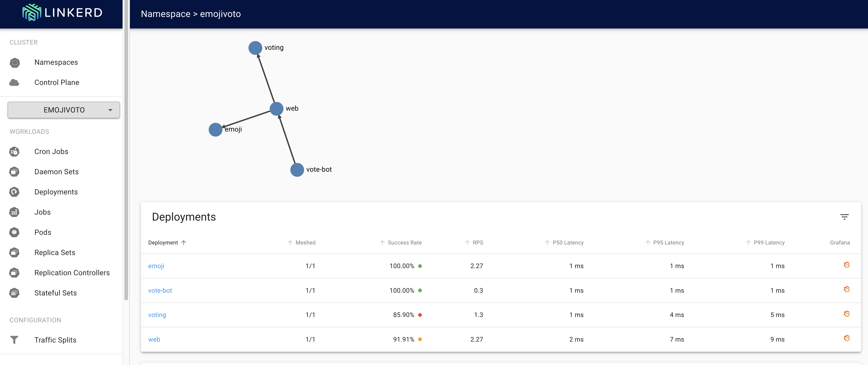Open the vote-bot deployment link
Screen dimensions: 868x365
(160, 291)
